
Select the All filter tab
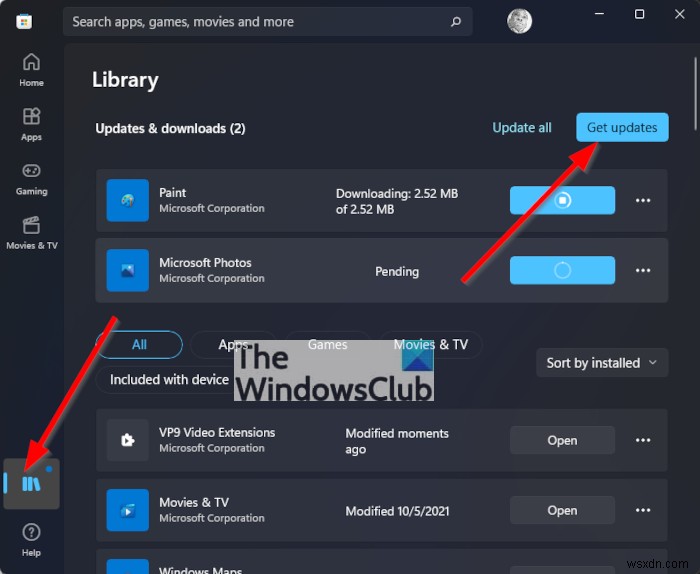pos(139,345)
